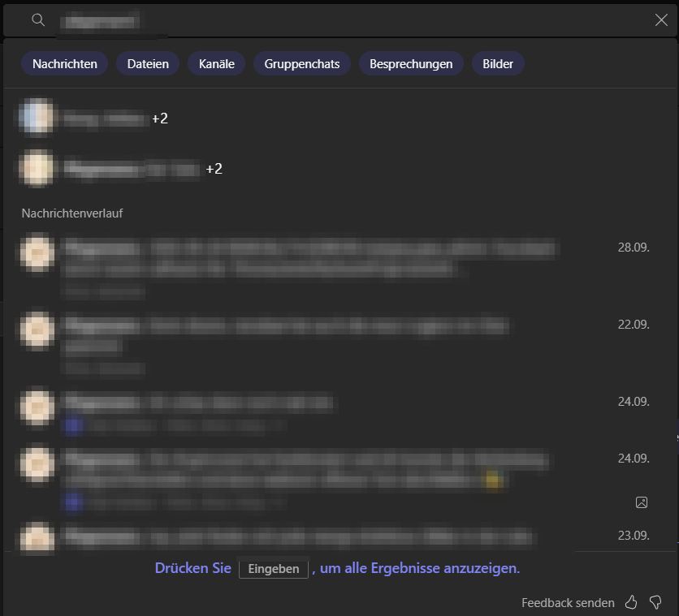Close the search panel with the X
679x616 pixels.
pos(661,20)
